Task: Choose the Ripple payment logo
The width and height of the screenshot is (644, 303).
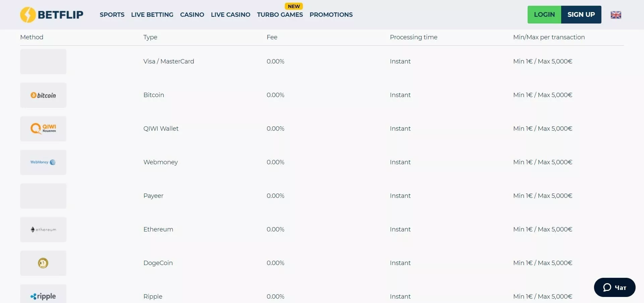Action: point(43,296)
